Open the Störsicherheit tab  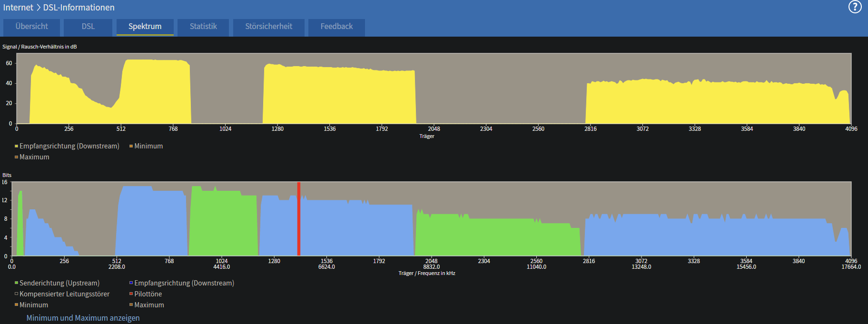tap(269, 27)
